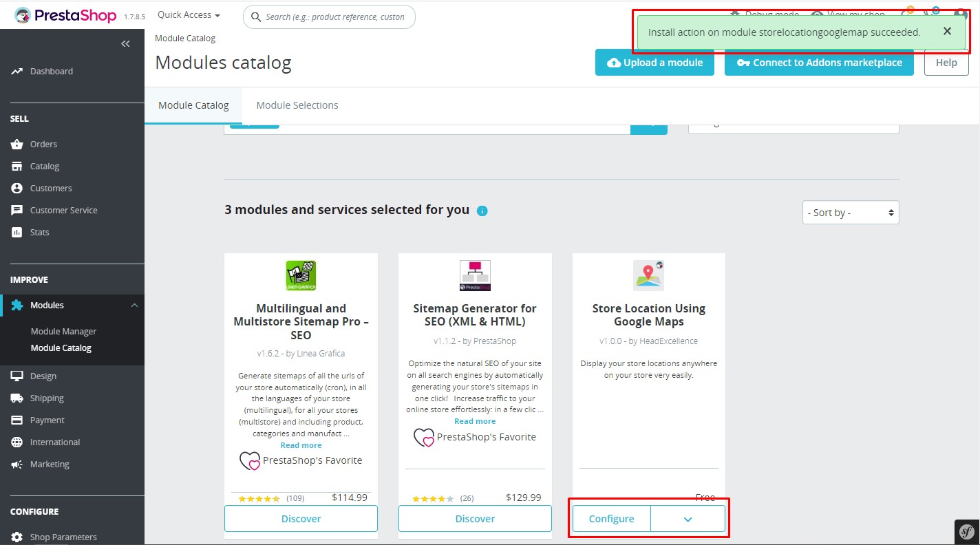The image size is (980, 545).
Task: Click the Catalog store icon
Action: click(17, 166)
